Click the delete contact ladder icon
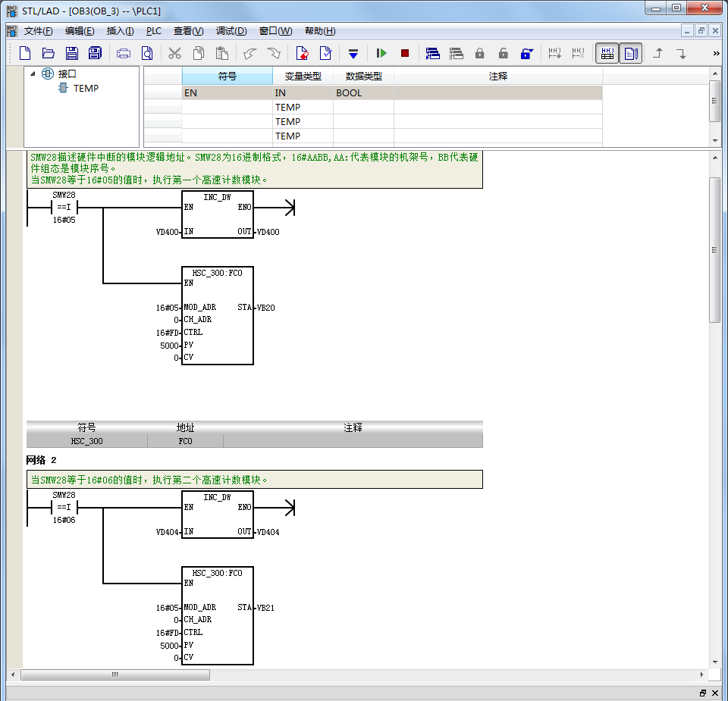 point(578,53)
